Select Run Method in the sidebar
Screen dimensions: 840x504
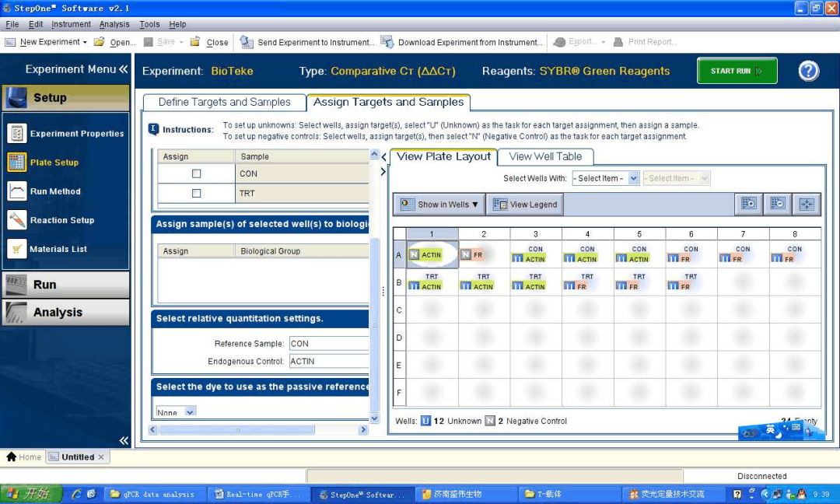coord(54,191)
